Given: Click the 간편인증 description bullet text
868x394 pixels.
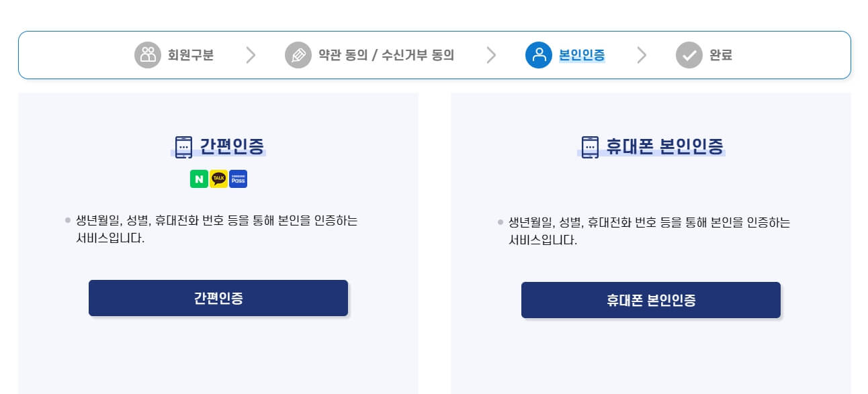Looking at the screenshot, I should pos(216,228).
